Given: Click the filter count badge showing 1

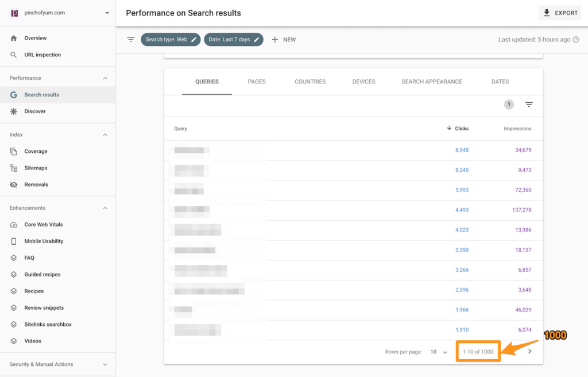Looking at the screenshot, I should 509,105.
